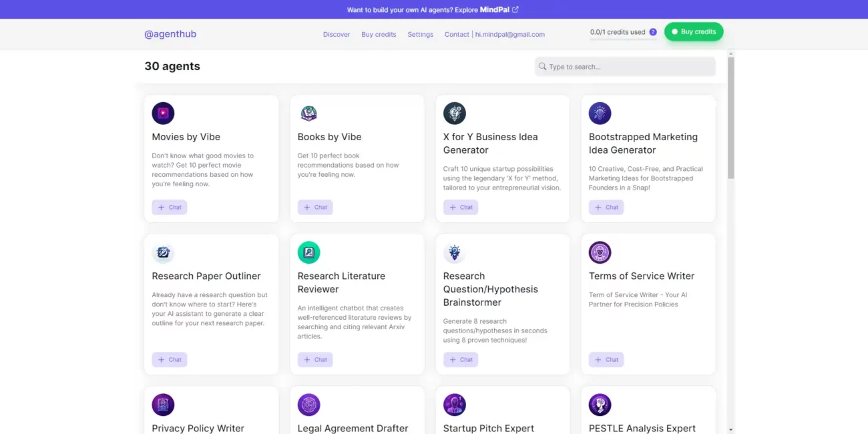Click the Terms of Service Writer icon
Image resolution: width=868 pixels, height=434 pixels.
600,252
